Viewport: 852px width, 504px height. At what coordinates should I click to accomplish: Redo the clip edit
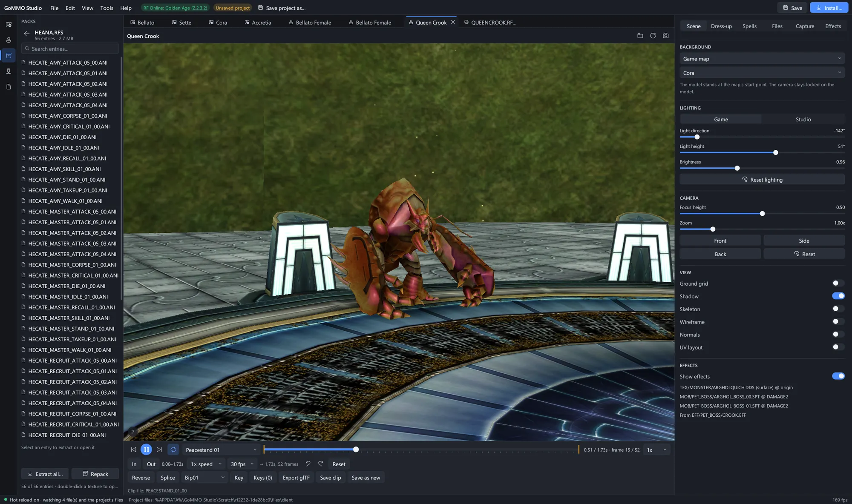[321, 464]
